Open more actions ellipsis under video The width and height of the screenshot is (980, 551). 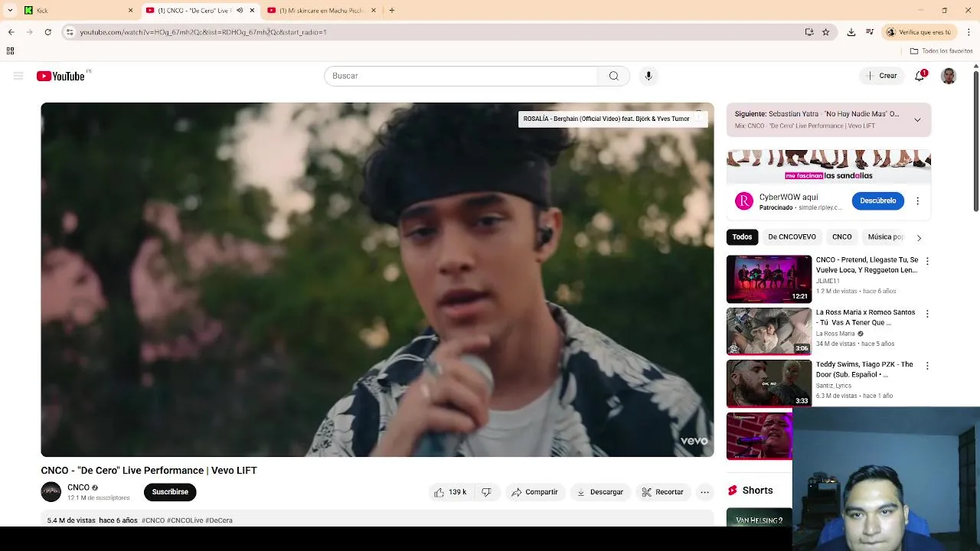click(x=705, y=492)
